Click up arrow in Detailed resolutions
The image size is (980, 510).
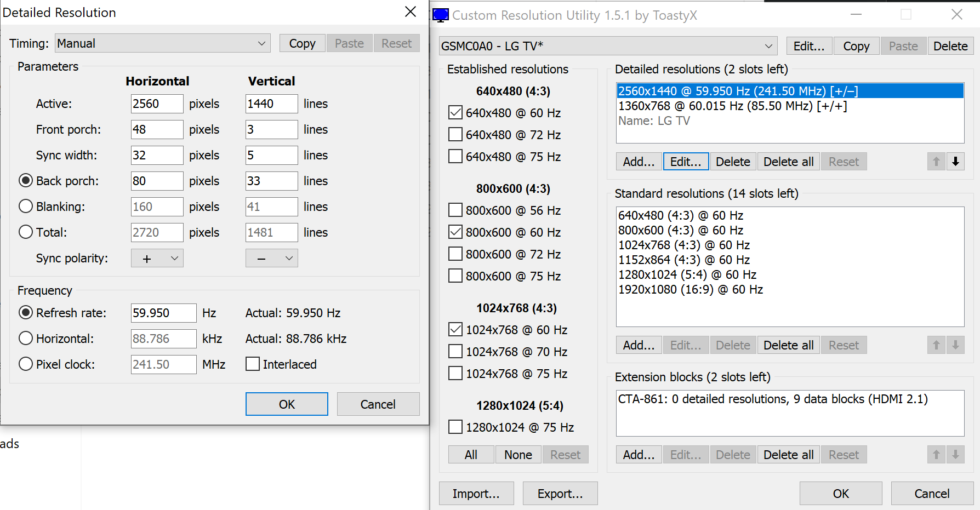coord(936,162)
